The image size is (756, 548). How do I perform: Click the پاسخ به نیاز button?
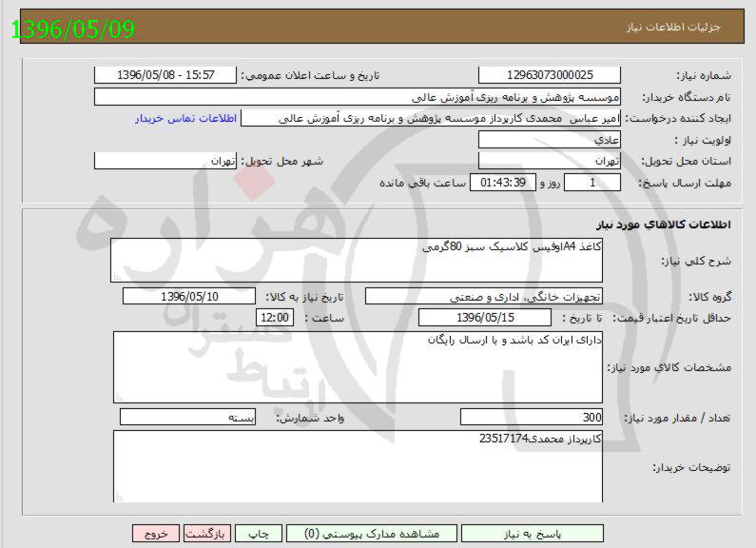pos(532,534)
